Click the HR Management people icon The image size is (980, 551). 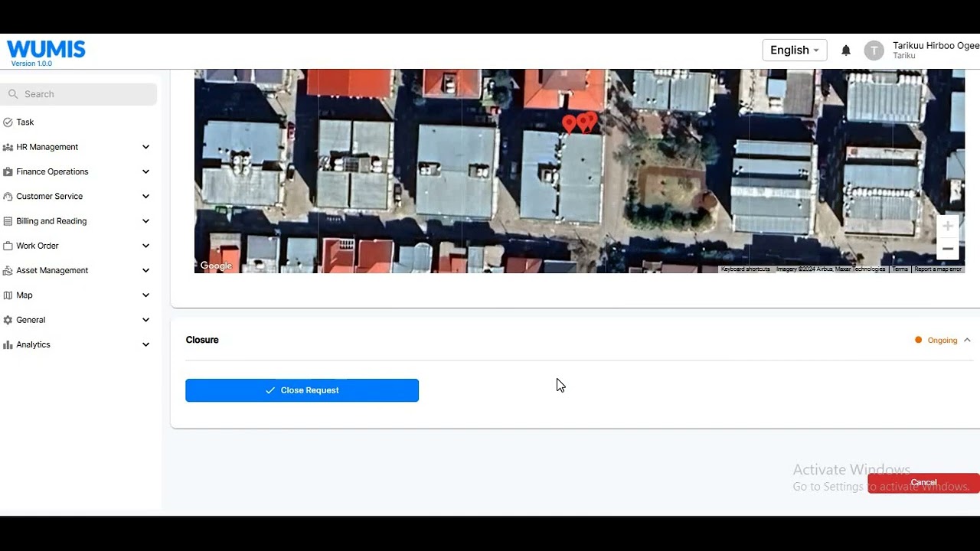[x=8, y=147]
